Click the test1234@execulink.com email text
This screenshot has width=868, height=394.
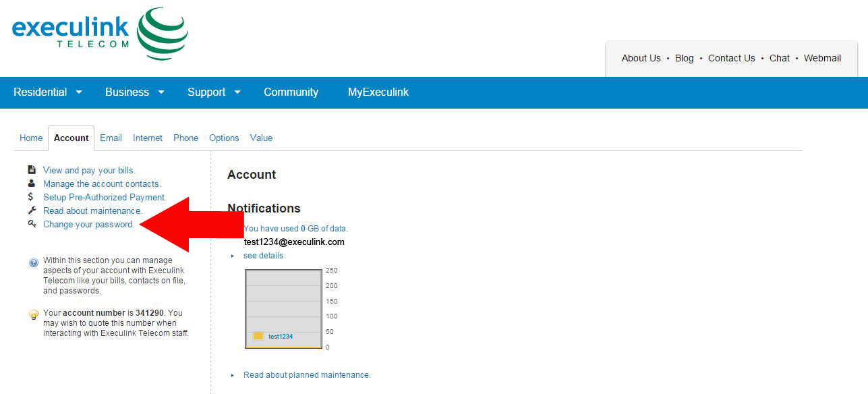tap(294, 242)
